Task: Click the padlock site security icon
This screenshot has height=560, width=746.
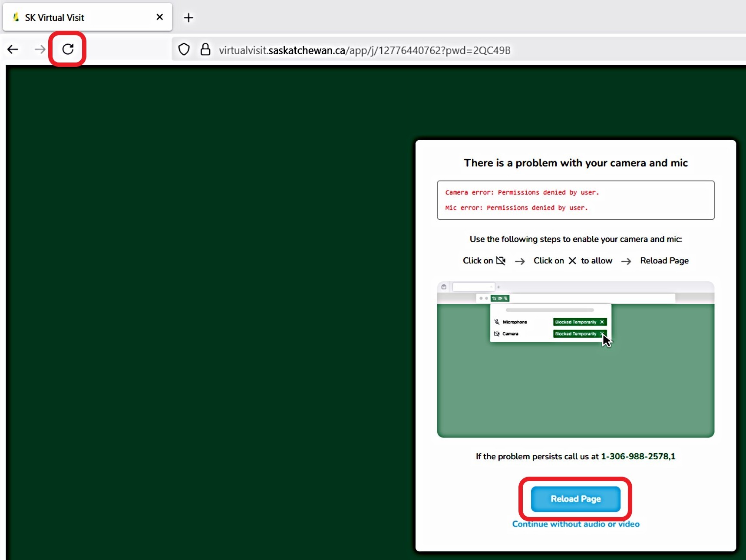Action: (x=205, y=49)
